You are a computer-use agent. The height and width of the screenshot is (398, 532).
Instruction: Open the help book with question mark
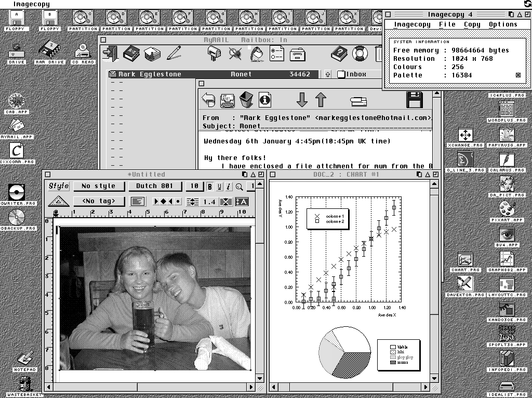pos(339,54)
